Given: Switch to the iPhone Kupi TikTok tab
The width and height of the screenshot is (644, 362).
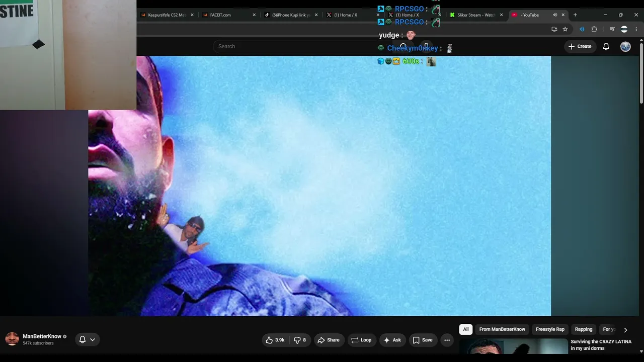Looking at the screenshot, I should [291, 15].
